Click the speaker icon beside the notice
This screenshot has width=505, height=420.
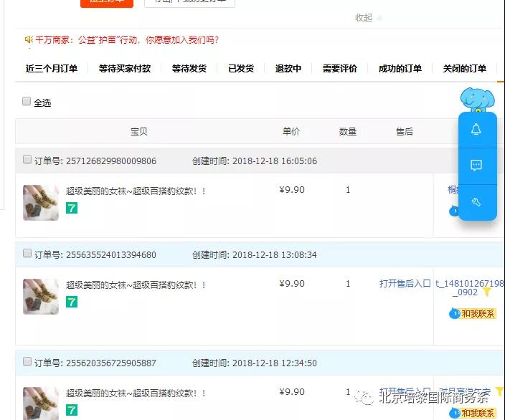(29, 39)
